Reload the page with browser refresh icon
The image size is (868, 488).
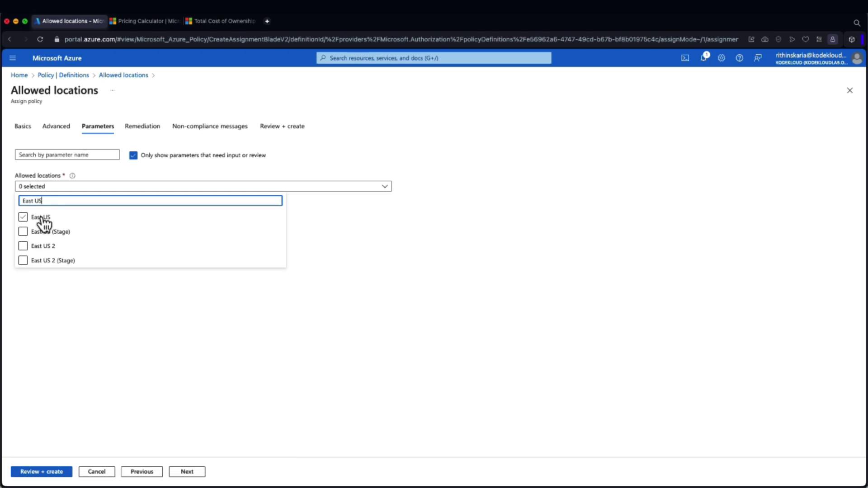tap(40, 39)
